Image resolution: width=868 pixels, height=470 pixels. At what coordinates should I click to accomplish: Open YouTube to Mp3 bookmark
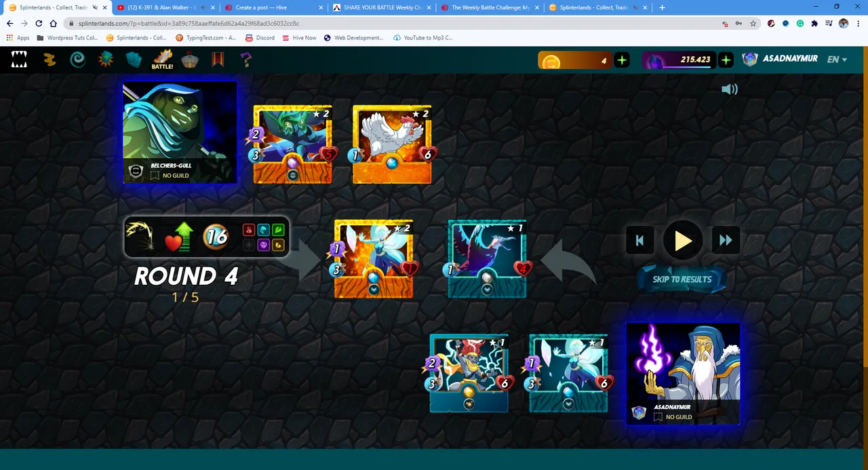(x=422, y=38)
